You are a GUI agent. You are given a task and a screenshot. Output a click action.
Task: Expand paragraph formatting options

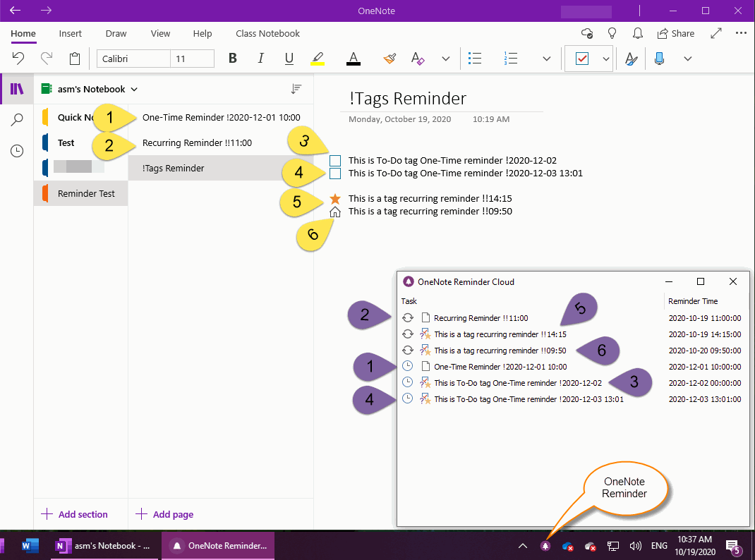click(547, 59)
